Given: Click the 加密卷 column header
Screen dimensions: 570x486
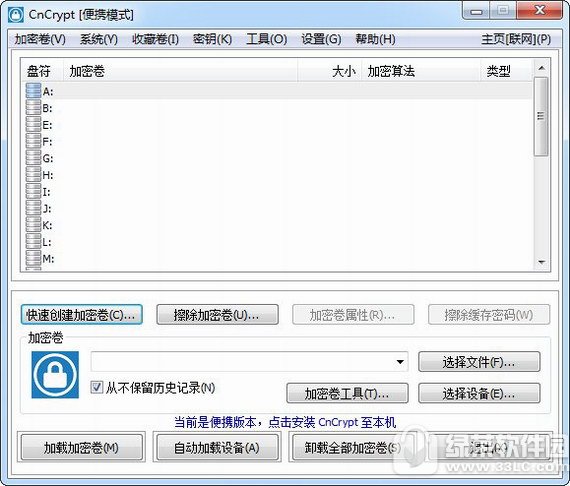Looking at the screenshot, I should (180, 71).
